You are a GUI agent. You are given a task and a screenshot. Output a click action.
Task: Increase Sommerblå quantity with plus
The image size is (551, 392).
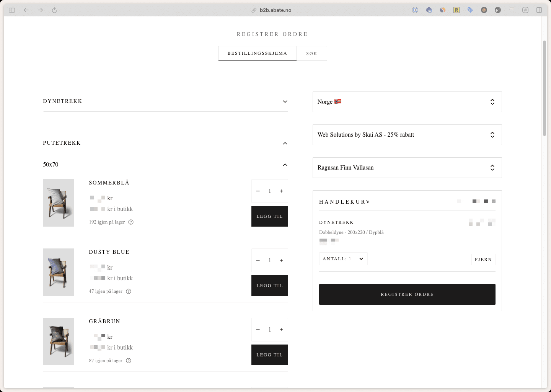tap(282, 191)
